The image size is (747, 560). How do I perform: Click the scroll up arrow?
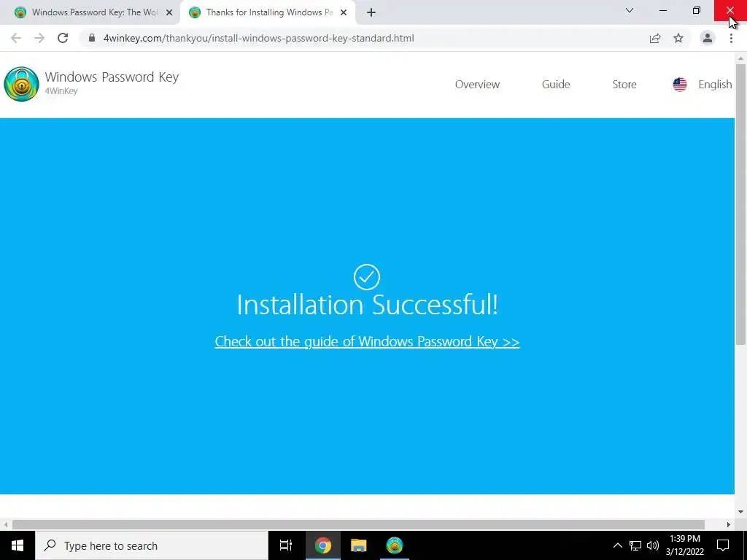pyautogui.click(x=741, y=58)
